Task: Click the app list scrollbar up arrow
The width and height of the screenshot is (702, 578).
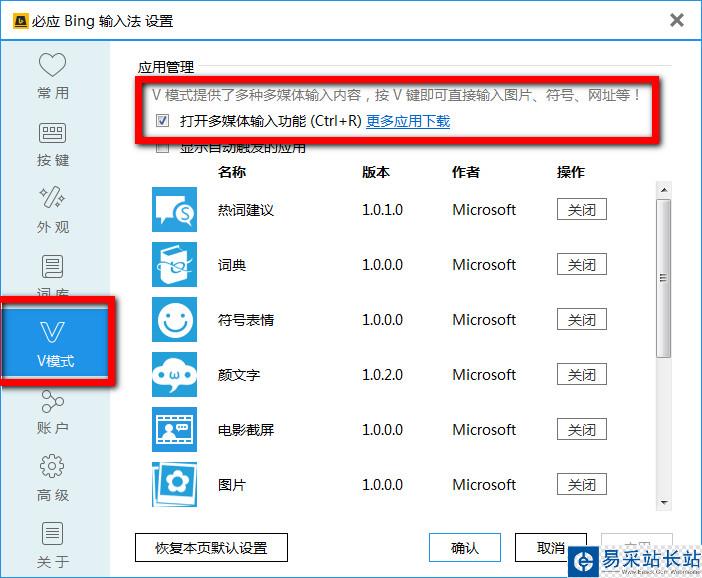Action: [x=664, y=190]
